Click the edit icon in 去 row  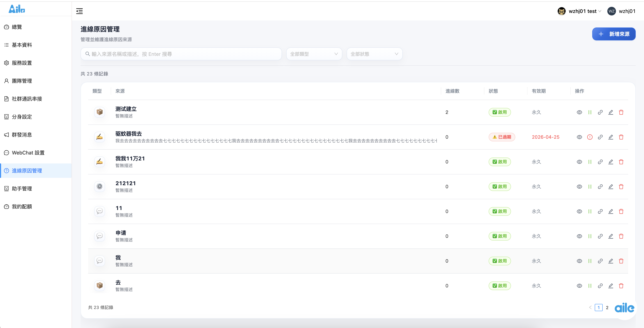(x=611, y=286)
